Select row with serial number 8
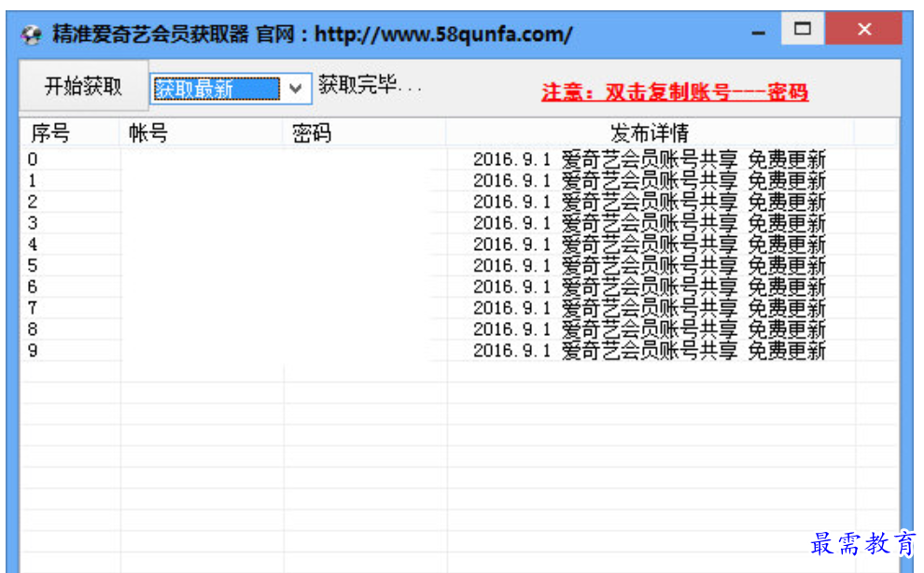Screen dimensions: 924x573 click(459, 328)
